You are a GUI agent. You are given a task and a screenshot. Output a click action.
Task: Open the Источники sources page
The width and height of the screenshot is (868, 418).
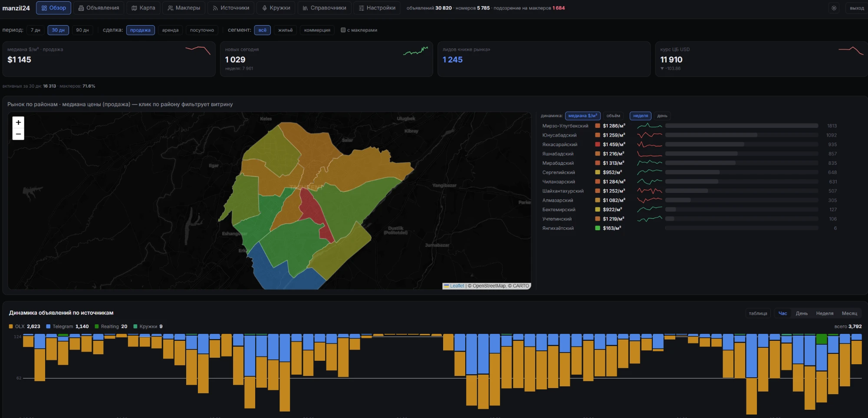[231, 8]
